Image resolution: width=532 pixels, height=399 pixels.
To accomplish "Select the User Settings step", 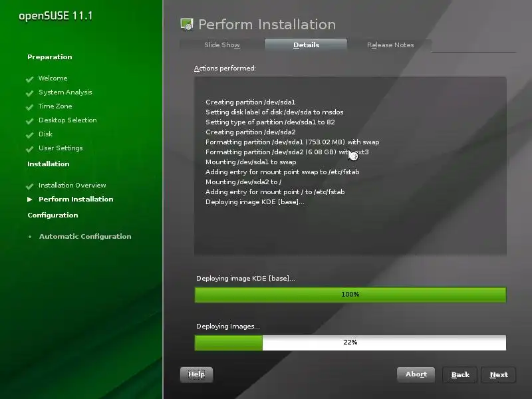I will point(61,148).
